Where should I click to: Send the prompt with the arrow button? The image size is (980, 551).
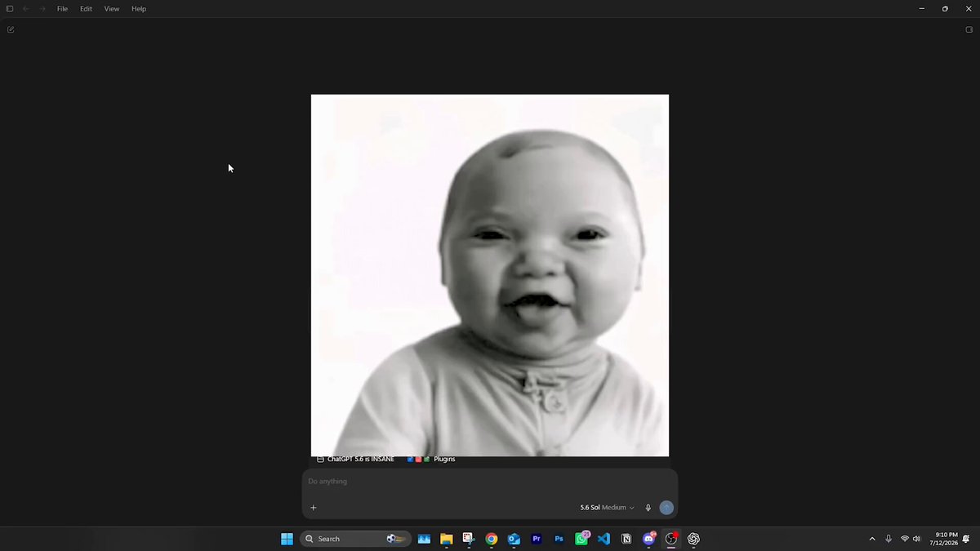pos(666,508)
